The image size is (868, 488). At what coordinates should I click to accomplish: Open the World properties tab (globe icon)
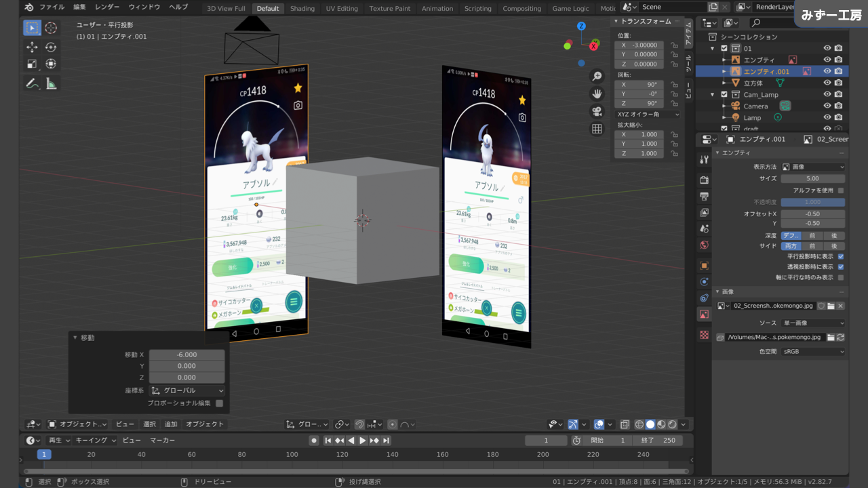pyautogui.click(x=704, y=245)
